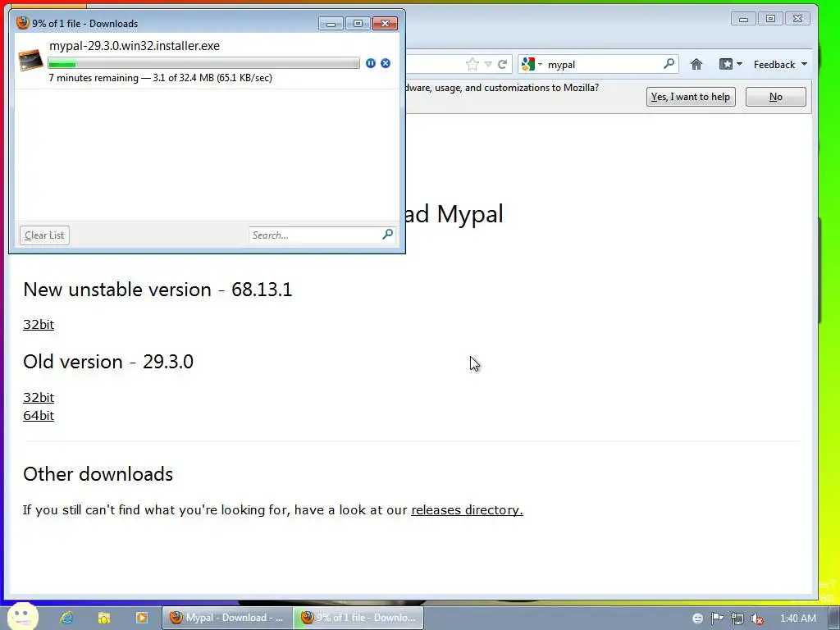Click the mypal-29.3.0.win32.installer.exe file name

click(135, 46)
